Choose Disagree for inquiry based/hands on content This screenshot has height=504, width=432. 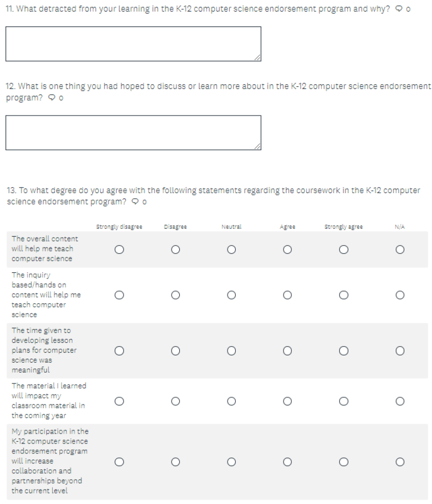pyautogui.click(x=175, y=295)
